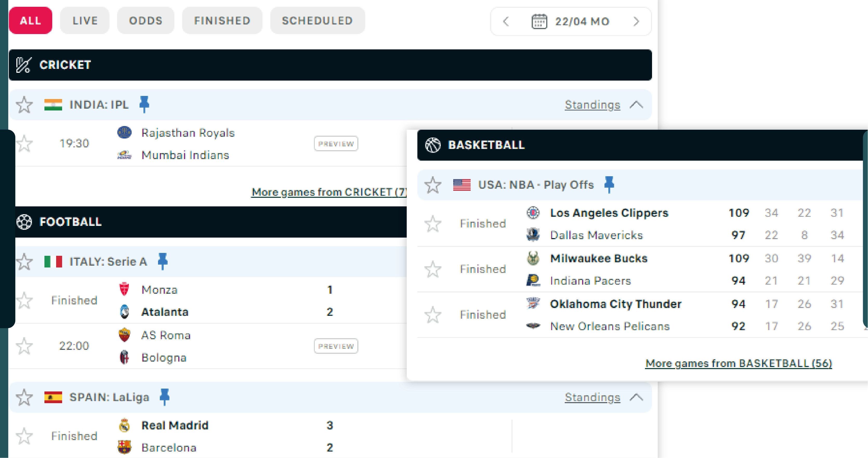Viewport: 868px width, 458px height.
Task: Click the football icon in FOOTBALL header
Action: pos(24,222)
